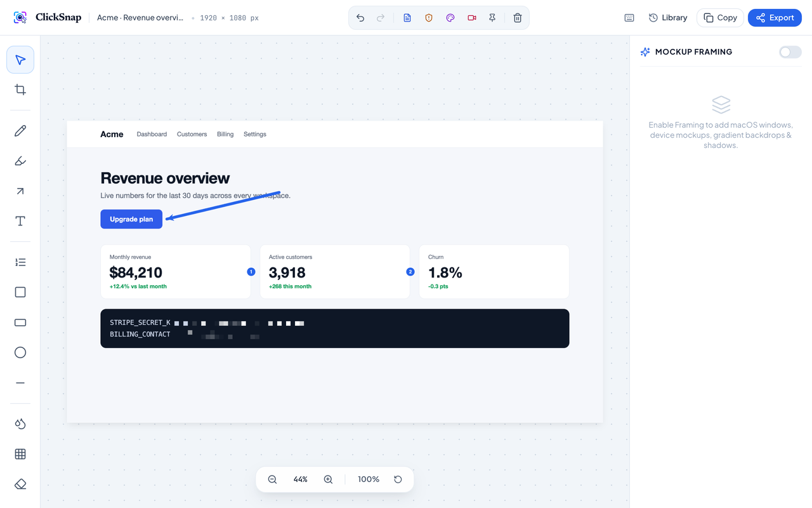This screenshot has width=812, height=508.
Task: Pick the Ellipse circle tool
Action: tap(20, 352)
